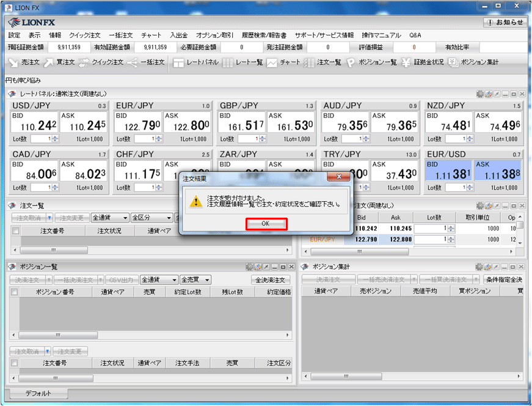Open the 情報 menu
Image resolution: width=532 pixels, height=406 pixels.
pos(55,35)
